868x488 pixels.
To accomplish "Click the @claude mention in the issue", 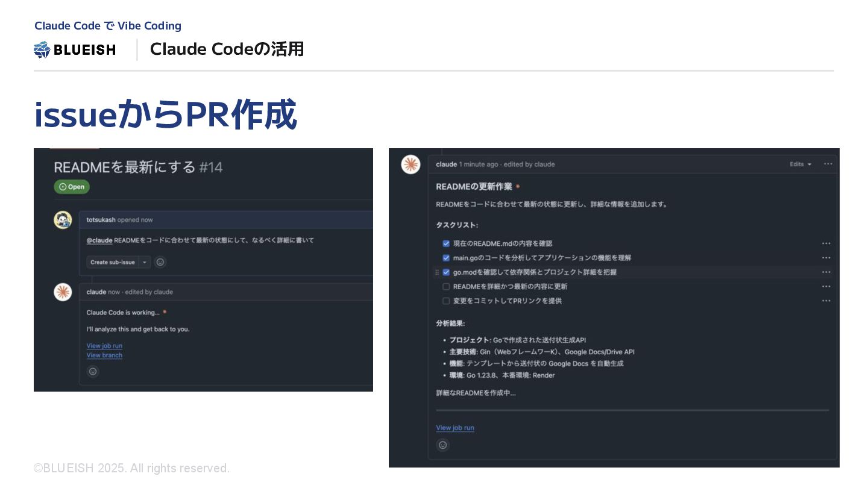I will click(x=99, y=240).
